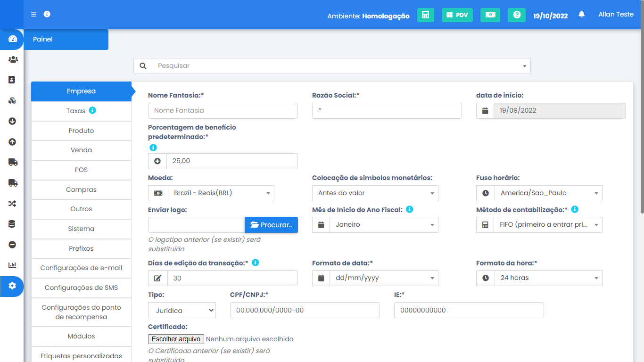Click the Nome Fantasia input field
The height and width of the screenshot is (362, 644).
[x=223, y=111]
